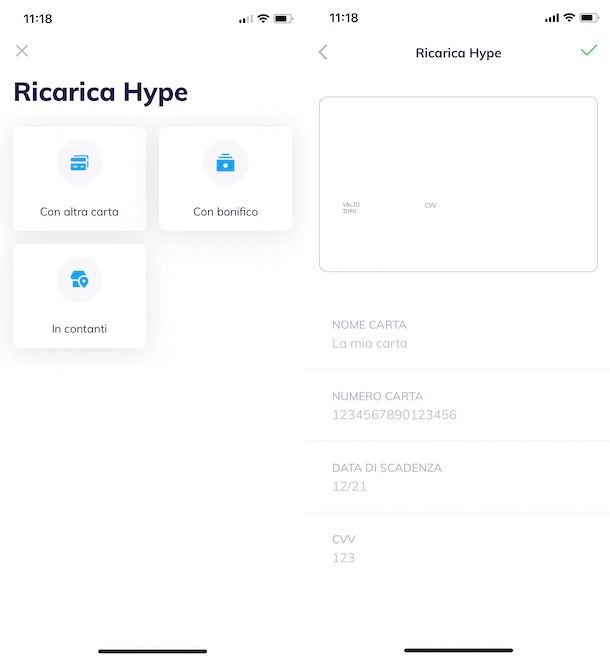Tap the cellular signal icon on left screen
Image resolution: width=610 pixels, height=660 pixels.
(x=246, y=19)
